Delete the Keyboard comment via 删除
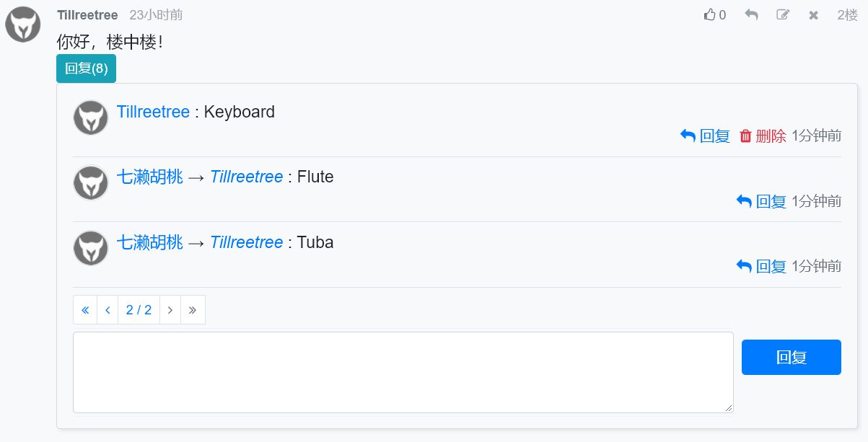The height and width of the screenshot is (442, 868). click(763, 136)
